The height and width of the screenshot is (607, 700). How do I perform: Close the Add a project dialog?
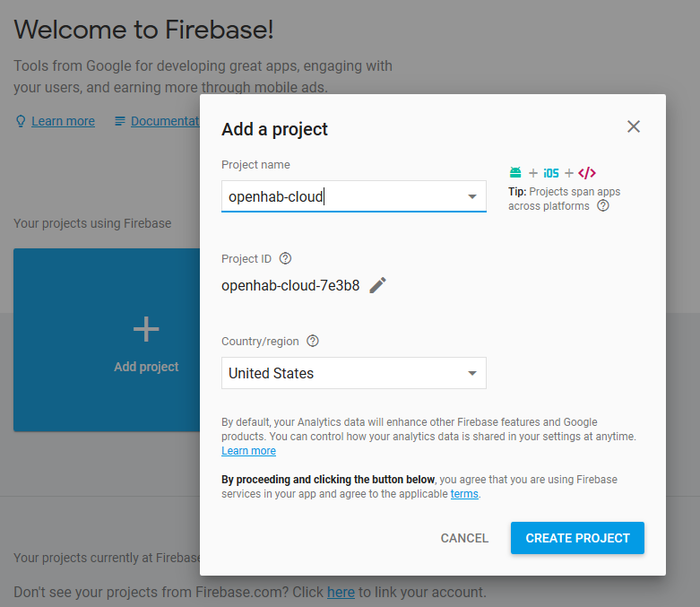tap(634, 126)
